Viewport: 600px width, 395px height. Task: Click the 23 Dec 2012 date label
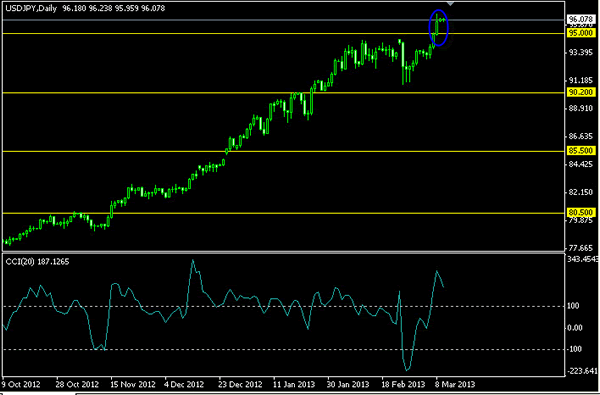[241, 384]
